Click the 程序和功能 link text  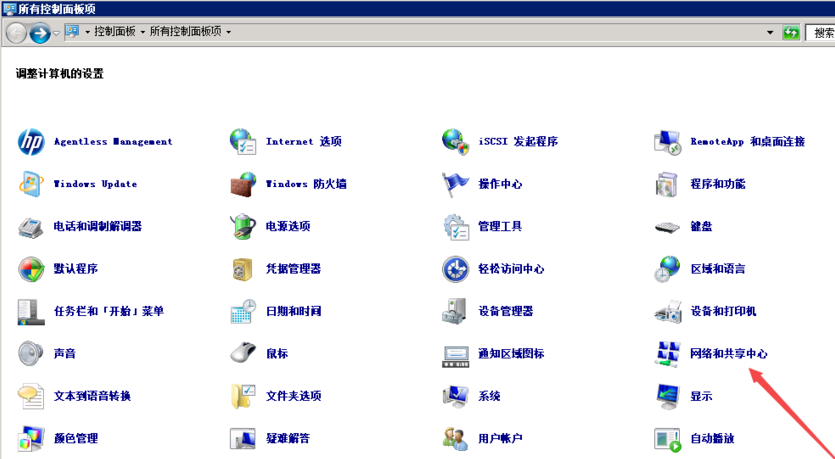[x=718, y=184]
